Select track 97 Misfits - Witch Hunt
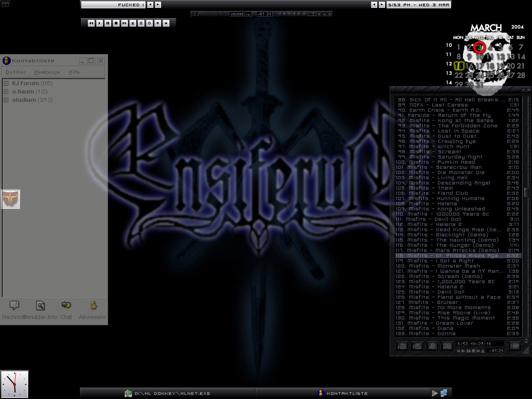This screenshot has height=399, width=532. tap(458, 147)
